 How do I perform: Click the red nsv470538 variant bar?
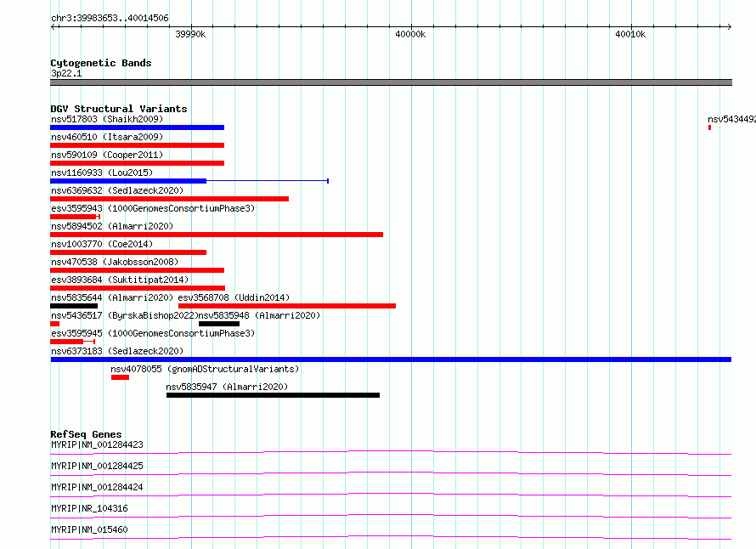[x=137, y=270]
